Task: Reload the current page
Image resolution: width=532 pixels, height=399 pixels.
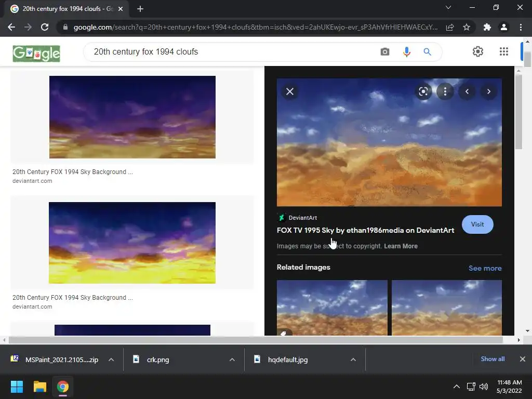Action: [x=45, y=27]
